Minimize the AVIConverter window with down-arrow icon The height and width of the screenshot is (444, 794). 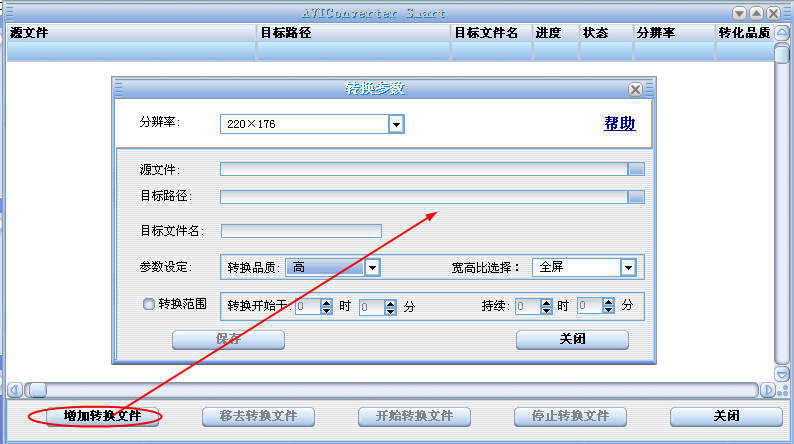pos(739,13)
